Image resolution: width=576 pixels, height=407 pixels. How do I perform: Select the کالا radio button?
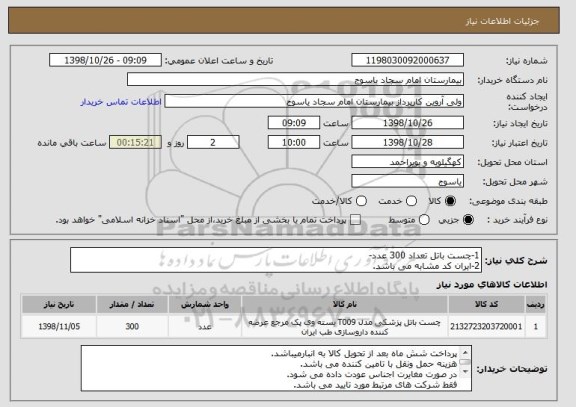pos(450,201)
